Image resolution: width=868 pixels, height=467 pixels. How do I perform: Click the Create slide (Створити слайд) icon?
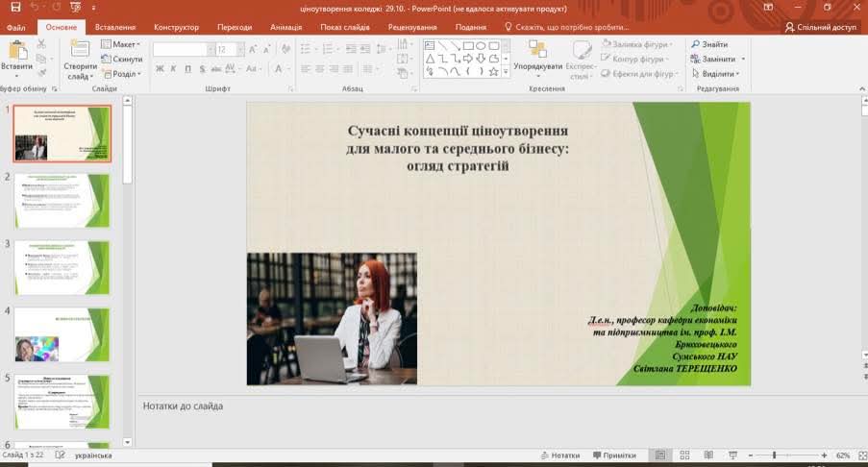[80, 50]
